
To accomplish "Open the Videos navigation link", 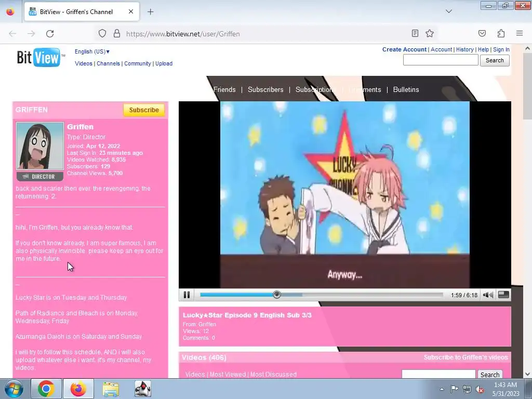I will click(x=84, y=63).
